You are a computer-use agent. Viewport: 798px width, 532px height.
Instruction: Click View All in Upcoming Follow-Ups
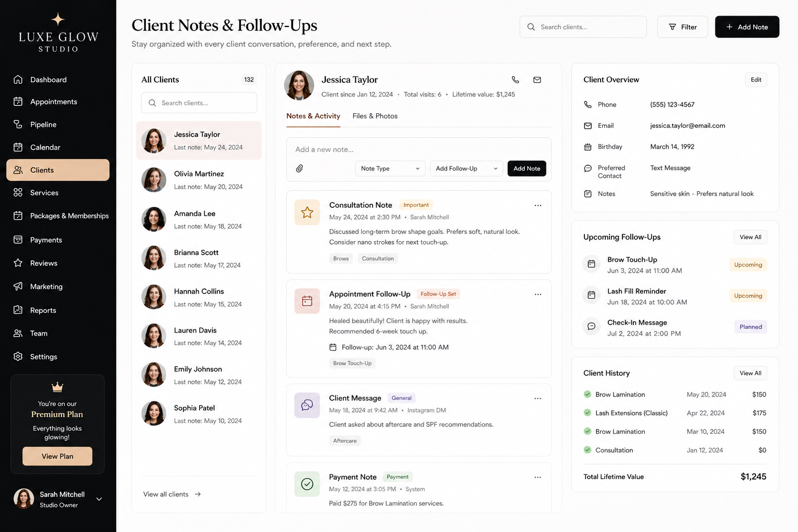[x=750, y=237]
